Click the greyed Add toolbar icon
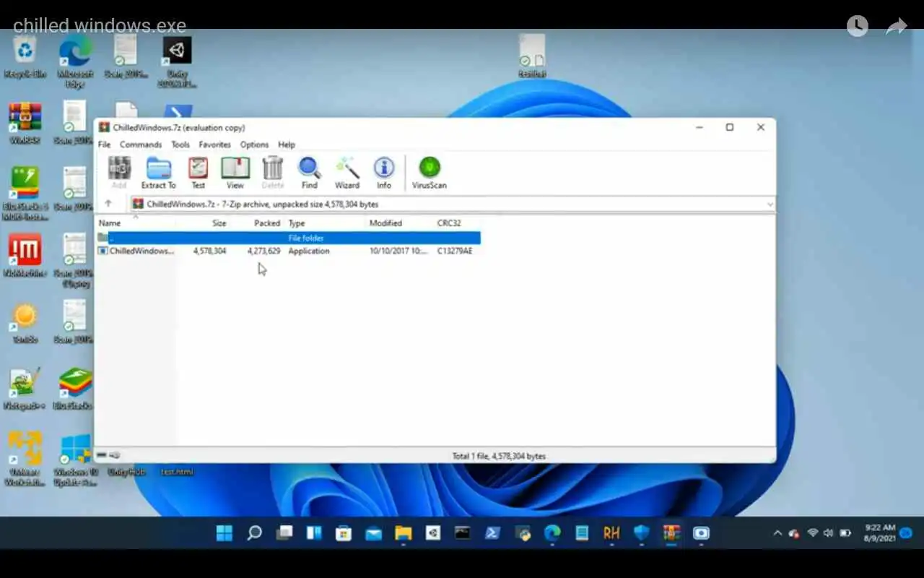The image size is (924, 578). (119, 173)
